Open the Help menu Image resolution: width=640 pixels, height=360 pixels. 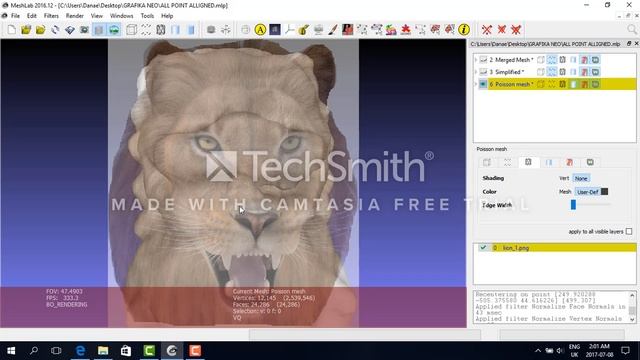167,16
